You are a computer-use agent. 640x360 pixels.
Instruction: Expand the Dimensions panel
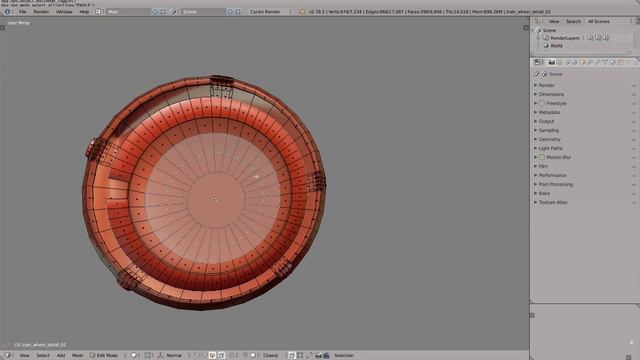pos(551,94)
